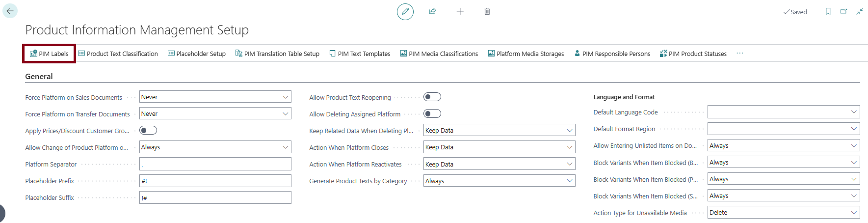Image resolution: width=868 pixels, height=223 pixels.
Task: Open PIM Translation Table Setup
Action: pyautogui.click(x=277, y=54)
